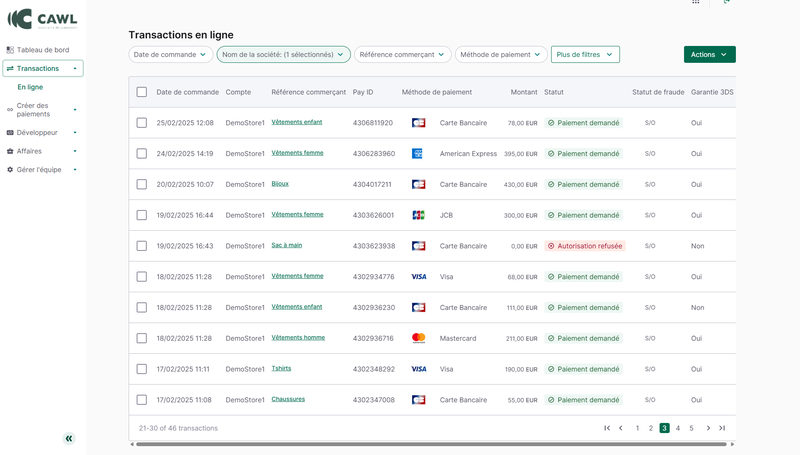Open Sac à main reference link
This screenshot has height=455, width=800.
(x=286, y=245)
